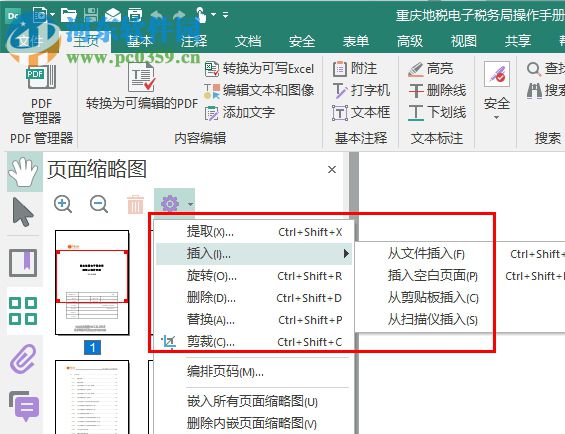Click print icon in quick access
The image size is (565, 434).
point(135,15)
